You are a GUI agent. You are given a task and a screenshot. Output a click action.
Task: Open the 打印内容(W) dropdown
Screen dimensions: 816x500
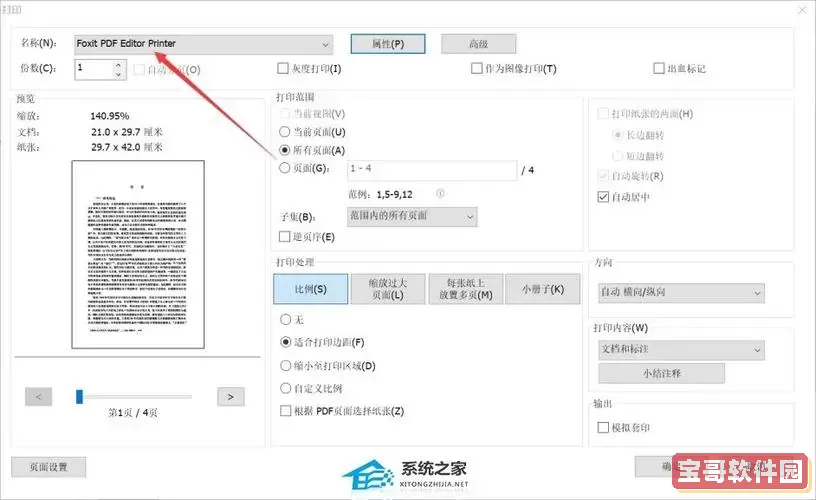click(x=682, y=350)
